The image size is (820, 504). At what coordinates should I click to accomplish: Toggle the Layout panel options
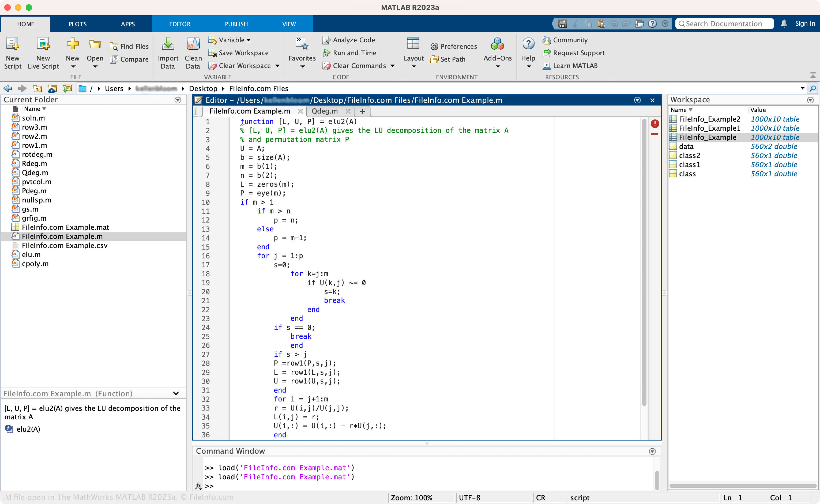pyautogui.click(x=413, y=53)
